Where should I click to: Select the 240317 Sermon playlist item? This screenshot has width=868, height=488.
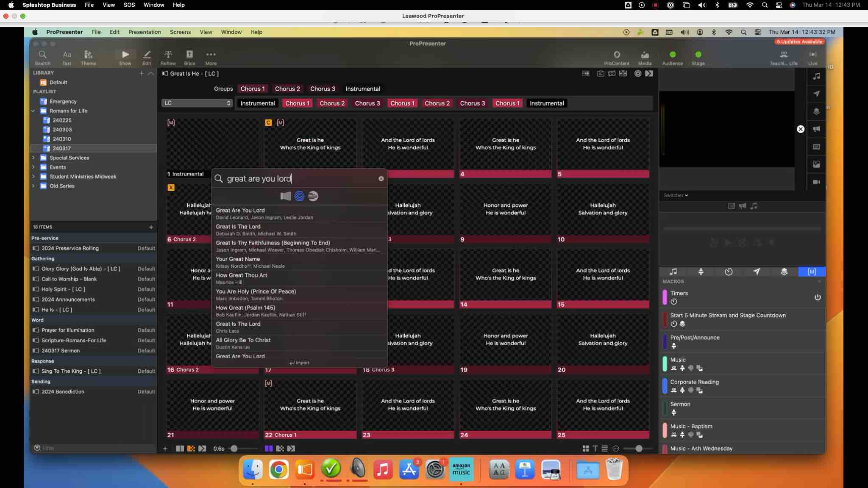(61, 351)
